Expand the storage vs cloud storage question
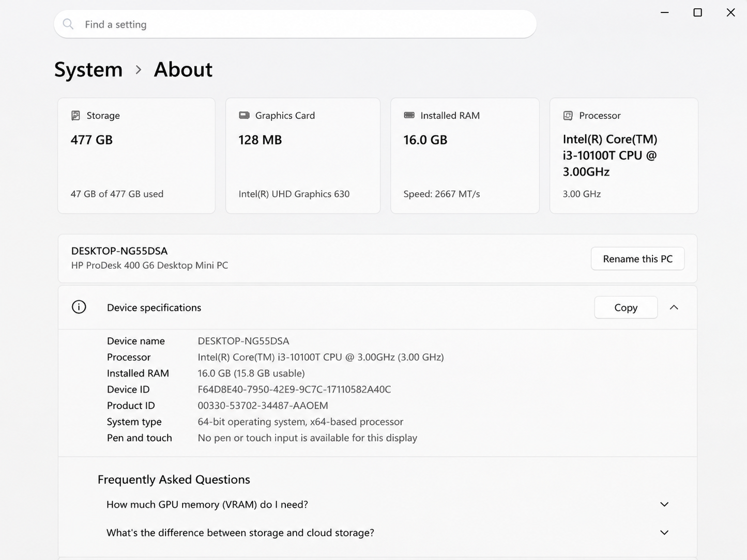The height and width of the screenshot is (560, 747). pyautogui.click(x=664, y=533)
